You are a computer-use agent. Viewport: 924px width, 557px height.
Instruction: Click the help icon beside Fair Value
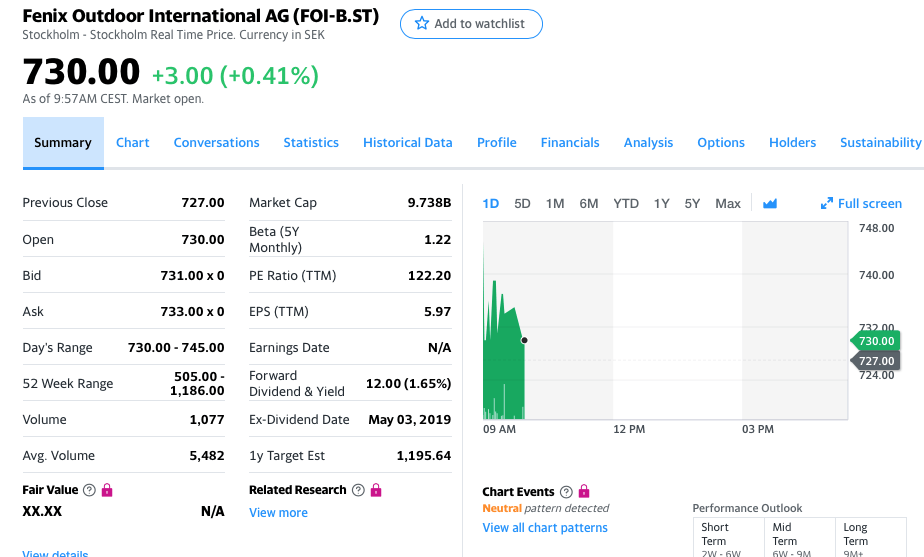click(x=90, y=490)
